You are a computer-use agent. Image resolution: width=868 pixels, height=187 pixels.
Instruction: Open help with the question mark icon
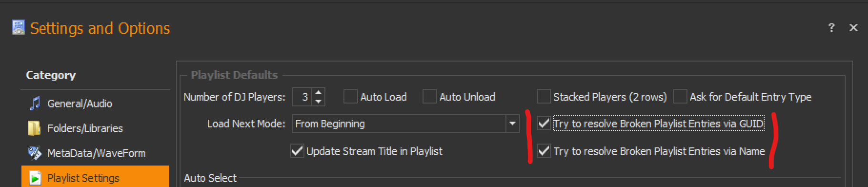pyautogui.click(x=831, y=28)
